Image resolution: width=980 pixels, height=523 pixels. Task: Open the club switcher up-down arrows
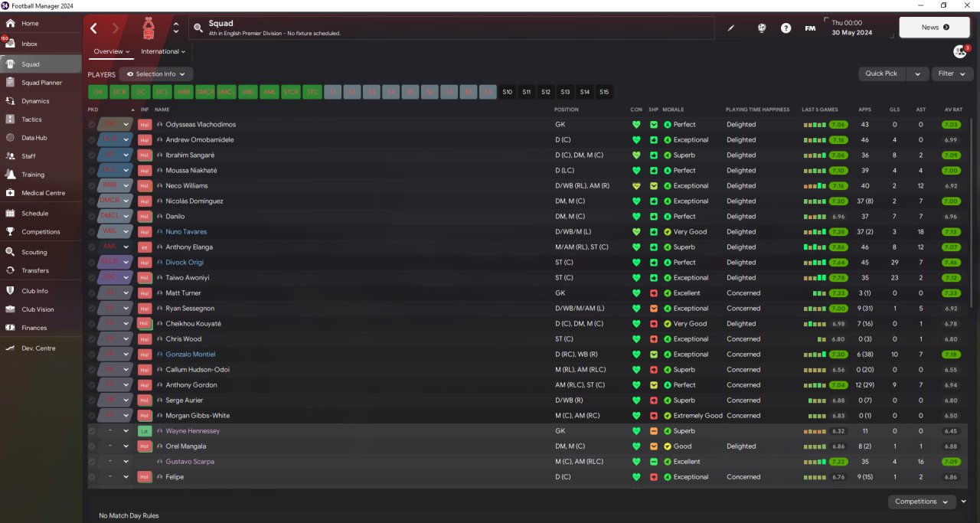pyautogui.click(x=176, y=28)
